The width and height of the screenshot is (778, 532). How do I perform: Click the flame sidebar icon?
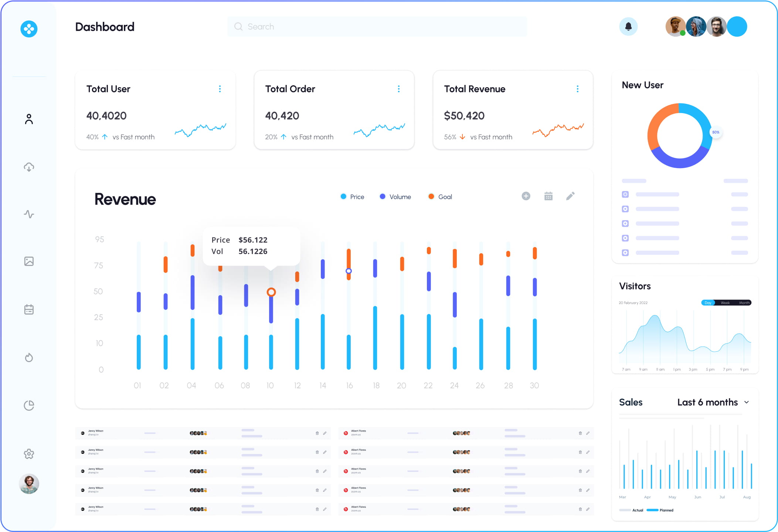coord(29,358)
